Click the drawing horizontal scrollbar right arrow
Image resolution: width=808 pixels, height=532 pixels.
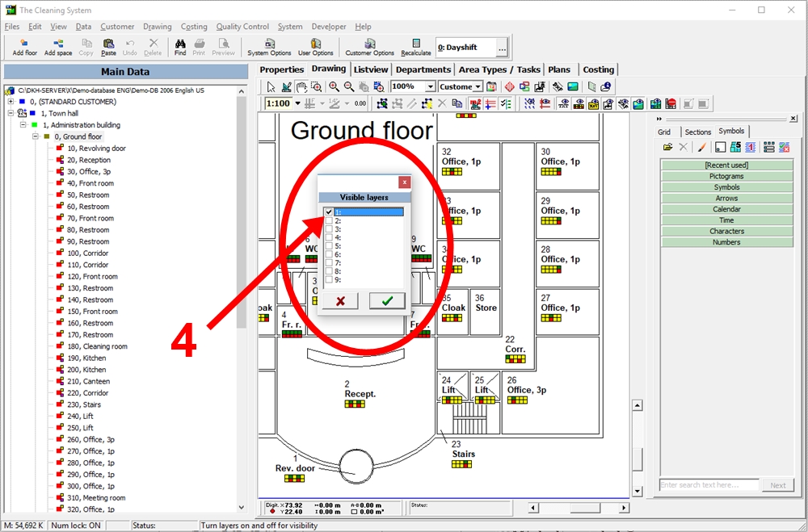pos(624,508)
